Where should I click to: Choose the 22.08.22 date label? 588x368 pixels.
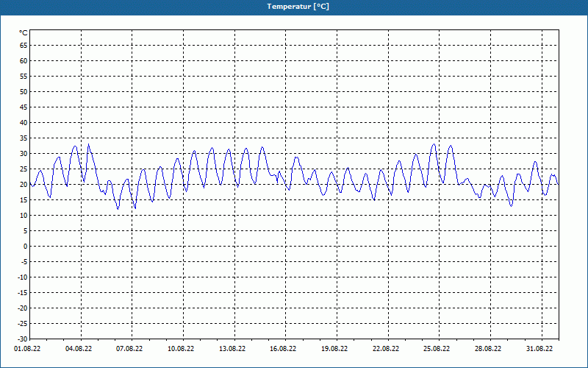point(385,349)
